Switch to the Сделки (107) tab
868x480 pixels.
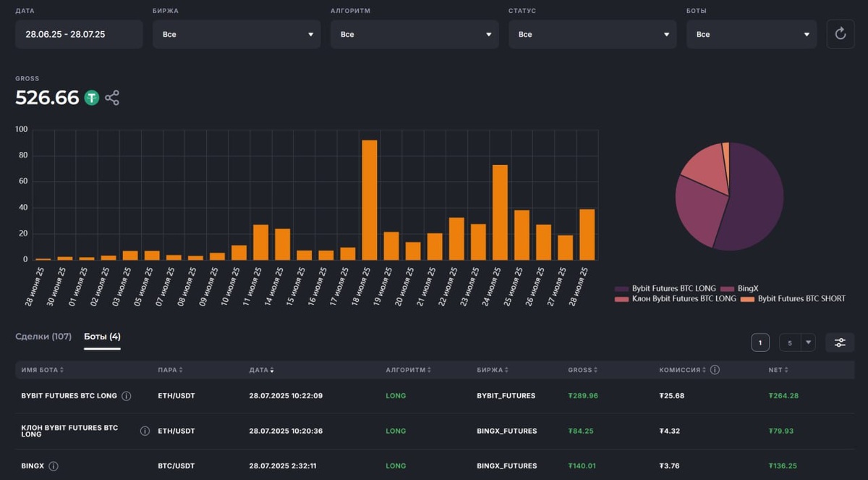tap(43, 337)
